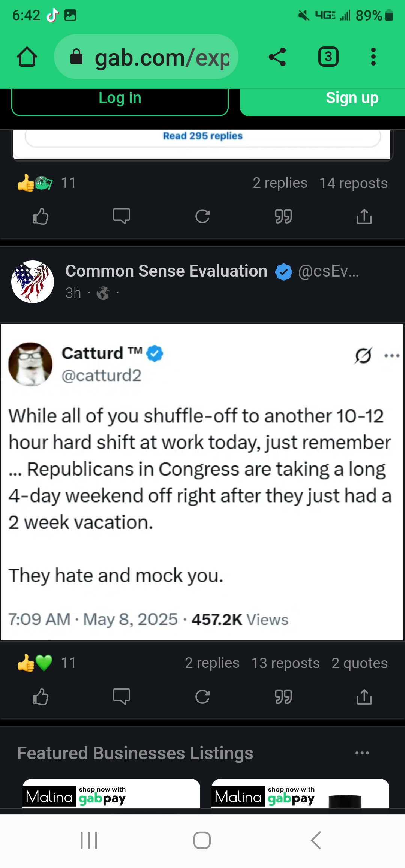Comment on the Common Sense Evaluation post
The image size is (405, 868).
tap(121, 697)
